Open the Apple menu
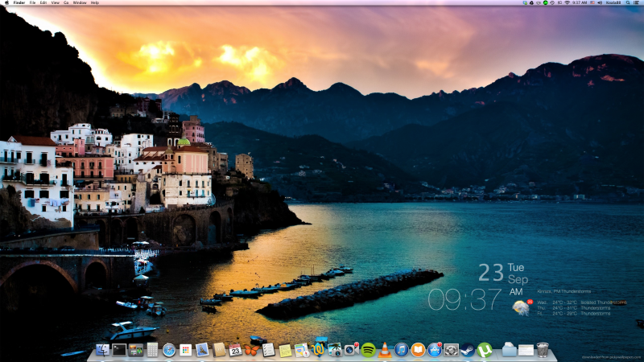This screenshot has height=362, width=644. tap(6, 3)
